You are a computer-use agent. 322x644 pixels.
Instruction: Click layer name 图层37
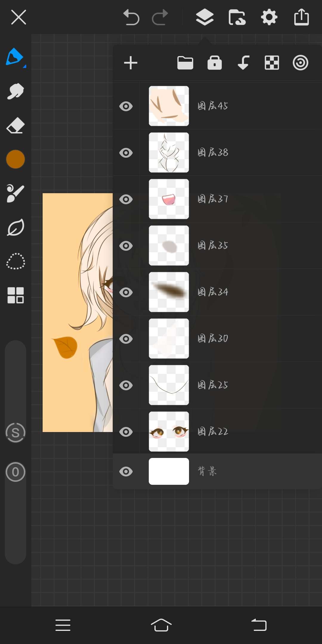[213, 199]
